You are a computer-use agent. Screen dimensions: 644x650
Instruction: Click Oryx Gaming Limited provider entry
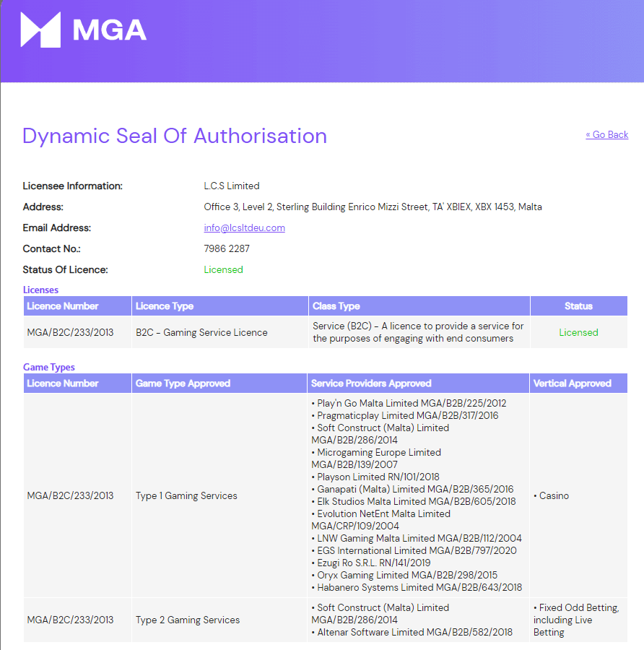pyautogui.click(x=404, y=576)
